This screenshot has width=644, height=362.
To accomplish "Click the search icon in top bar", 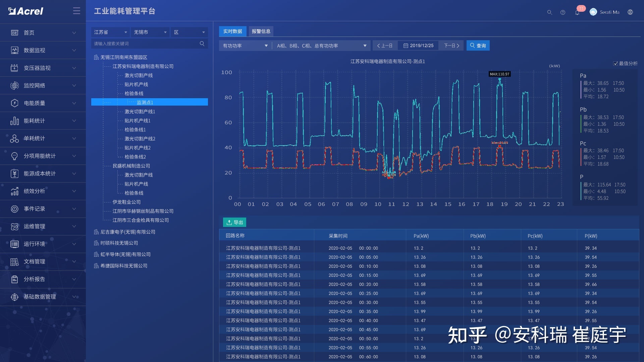I will [x=549, y=12].
